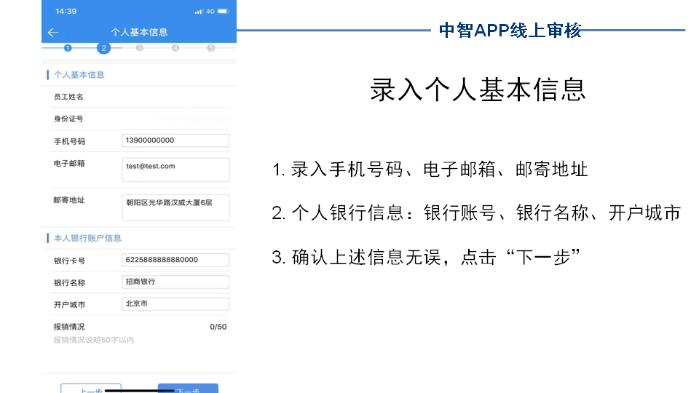This screenshot has width=700, height=393.
Task: Click the 手机号码 input field
Action: coord(175,141)
